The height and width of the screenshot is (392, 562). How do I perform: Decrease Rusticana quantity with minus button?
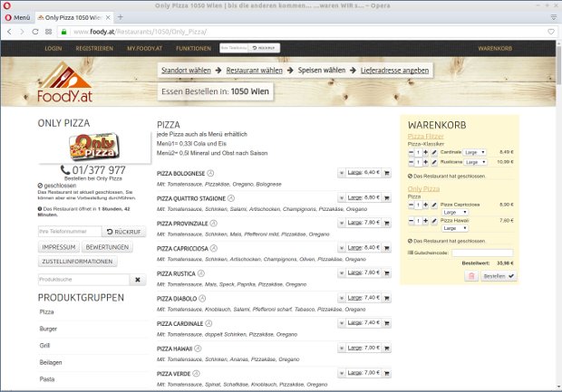click(x=412, y=162)
